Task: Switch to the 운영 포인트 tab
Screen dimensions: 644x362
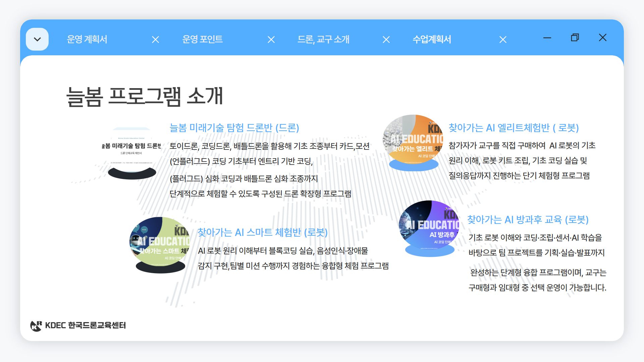Action: click(203, 39)
